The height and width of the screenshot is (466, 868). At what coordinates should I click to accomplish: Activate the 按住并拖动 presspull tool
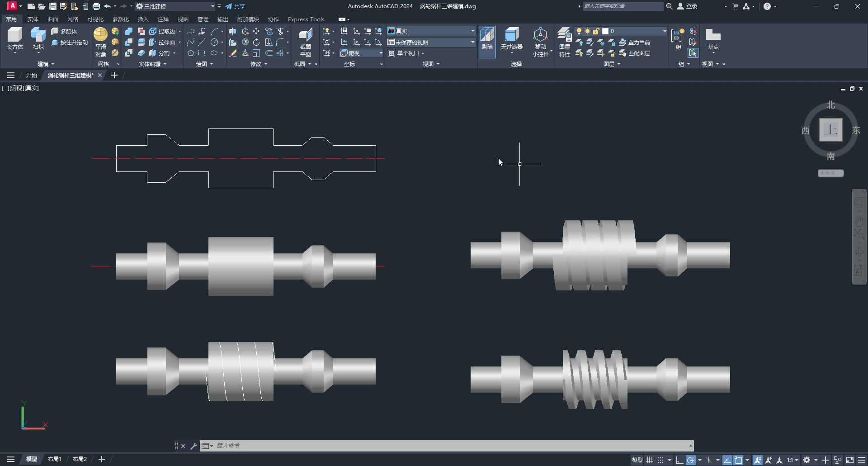69,42
